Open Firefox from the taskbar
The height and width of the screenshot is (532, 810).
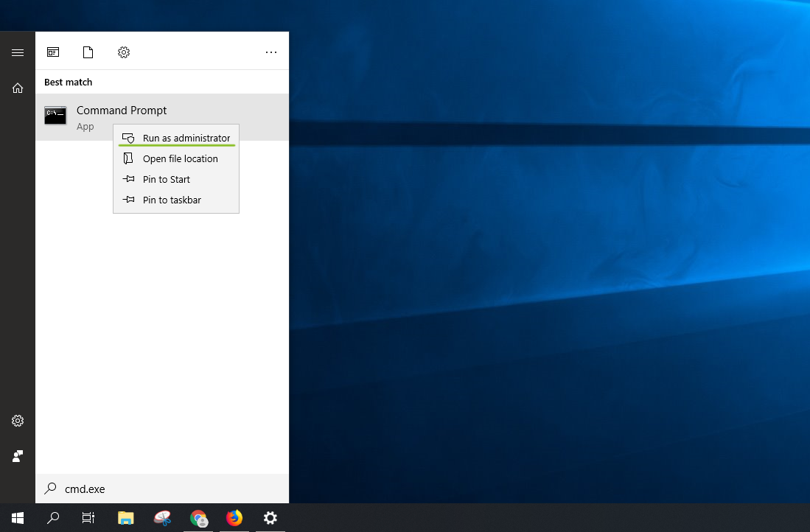coord(234,518)
